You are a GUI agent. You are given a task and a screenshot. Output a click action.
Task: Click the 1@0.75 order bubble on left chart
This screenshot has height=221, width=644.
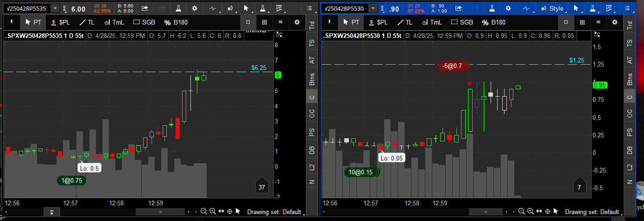(71, 180)
